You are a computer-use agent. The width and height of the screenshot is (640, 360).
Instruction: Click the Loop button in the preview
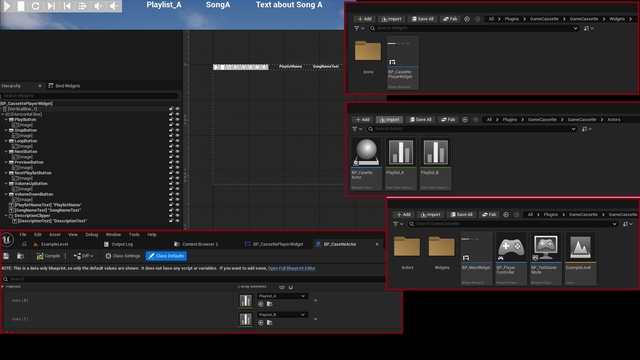pos(36,6)
